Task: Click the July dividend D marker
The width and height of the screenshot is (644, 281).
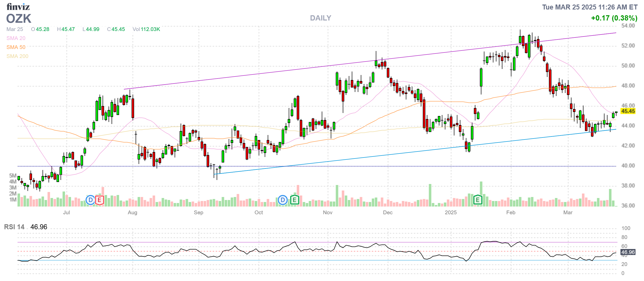Action: pos(91,200)
